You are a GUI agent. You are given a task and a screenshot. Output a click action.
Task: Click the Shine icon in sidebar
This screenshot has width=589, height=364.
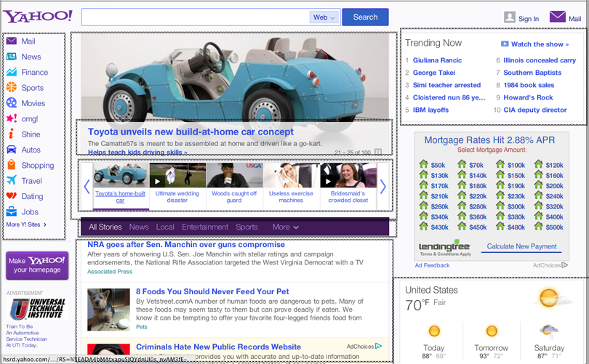(11, 134)
